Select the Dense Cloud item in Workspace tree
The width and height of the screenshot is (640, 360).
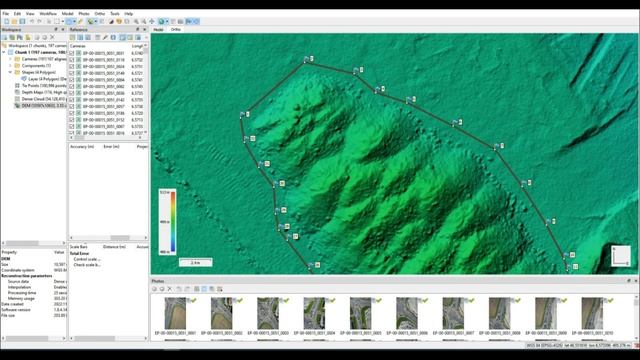(40, 99)
